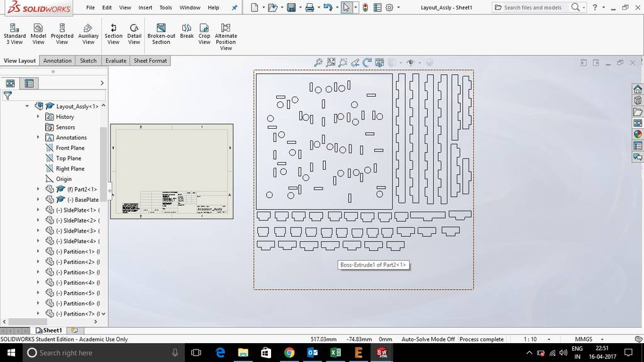Toggle the Hide/Show Items eye icon

pyautogui.click(x=411, y=63)
